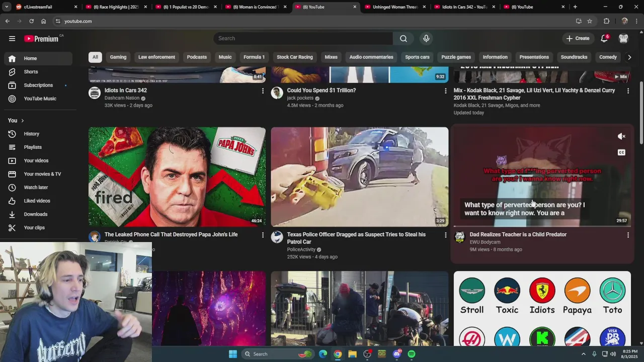Switch to the Idiots In Cars 342 browser tab
The image size is (644, 362).
coord(464,7)
